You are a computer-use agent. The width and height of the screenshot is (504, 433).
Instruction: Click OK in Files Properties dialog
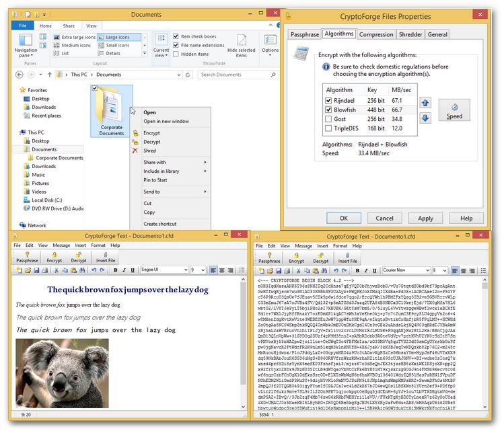pyautogui.click(x=344, y=219)
